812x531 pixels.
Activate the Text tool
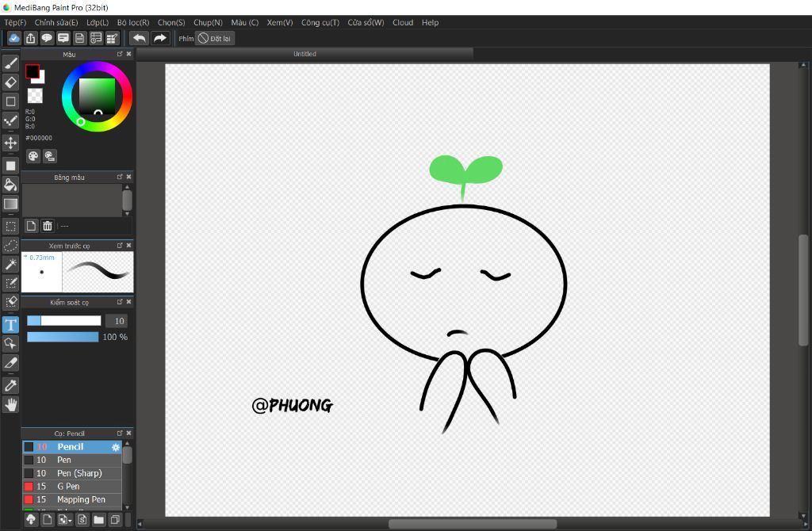click(x=10, y=324)
